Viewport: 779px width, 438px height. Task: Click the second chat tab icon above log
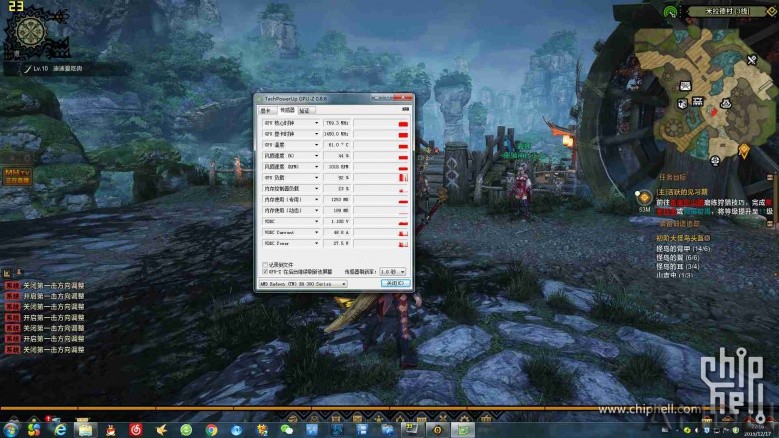click(x=19, y=272)
